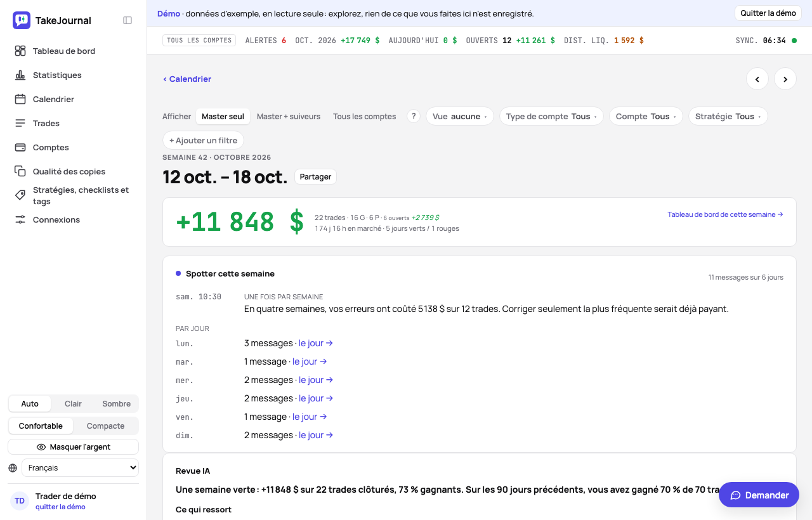The image size is (812, 520).
Task: Select the Master seul tab
Action: (223, 117)
